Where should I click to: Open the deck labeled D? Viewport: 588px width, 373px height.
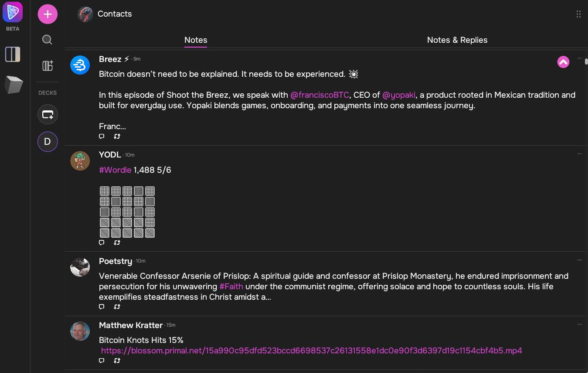(48, 142)
